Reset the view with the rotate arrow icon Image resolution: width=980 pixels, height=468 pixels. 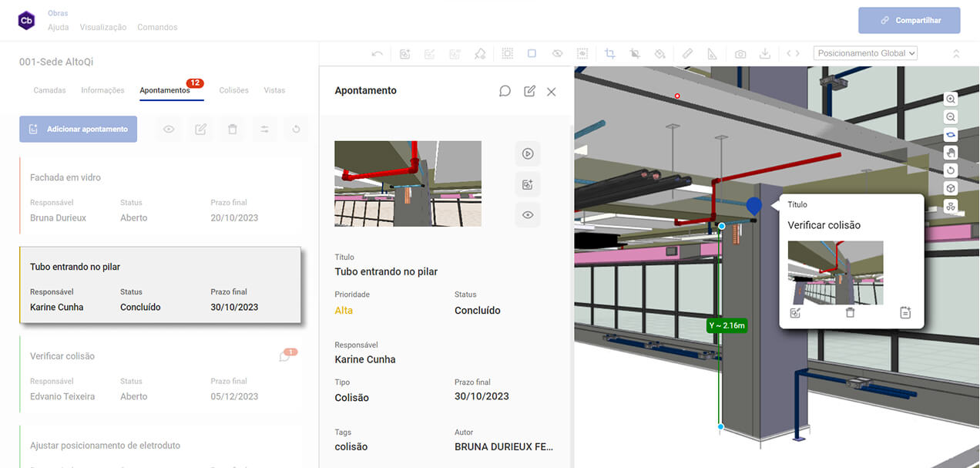(x=951, y=170)
